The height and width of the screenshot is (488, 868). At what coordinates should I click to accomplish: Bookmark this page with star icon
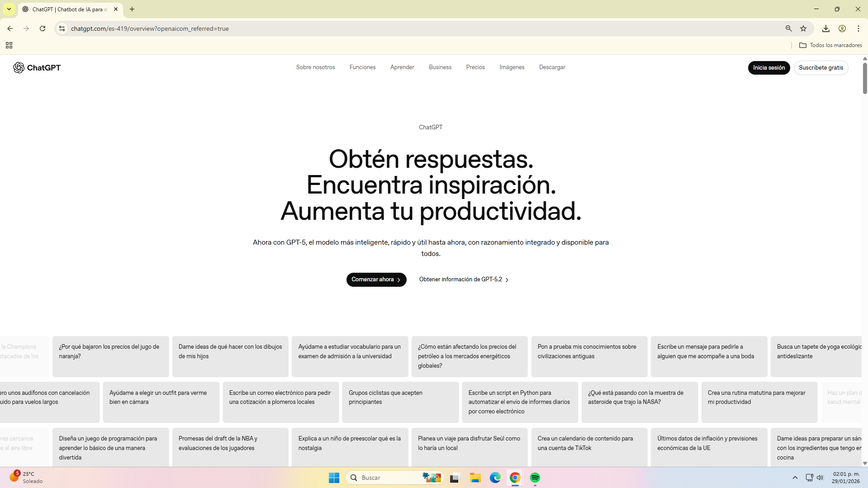[803, 28]
